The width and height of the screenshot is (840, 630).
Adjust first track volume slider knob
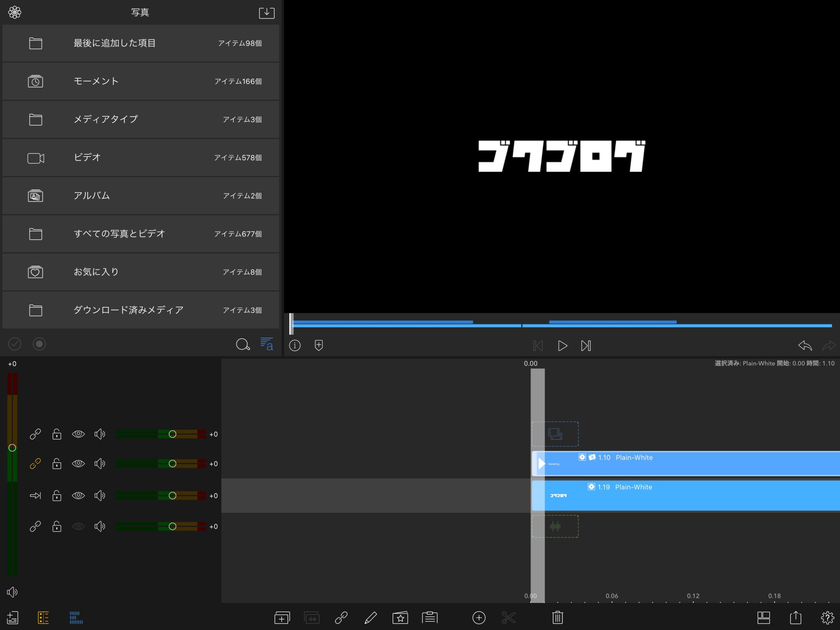172,434
